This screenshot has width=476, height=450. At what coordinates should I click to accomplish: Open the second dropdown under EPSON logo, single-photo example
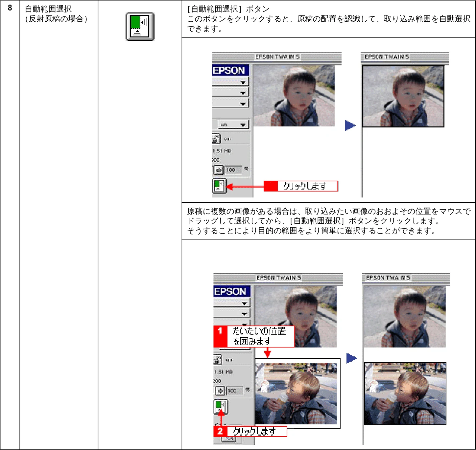[230, 92]
